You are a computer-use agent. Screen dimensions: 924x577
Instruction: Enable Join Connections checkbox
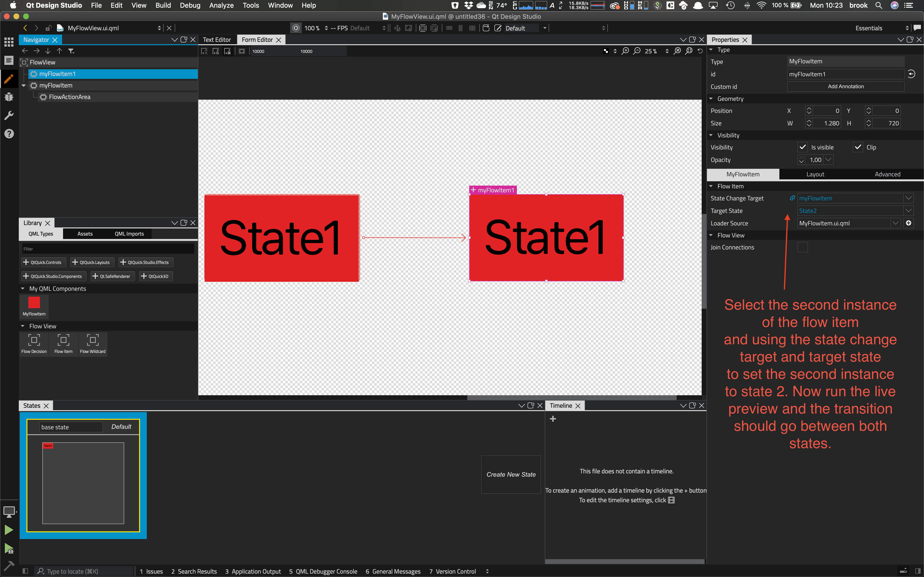[x=802, y=247]
